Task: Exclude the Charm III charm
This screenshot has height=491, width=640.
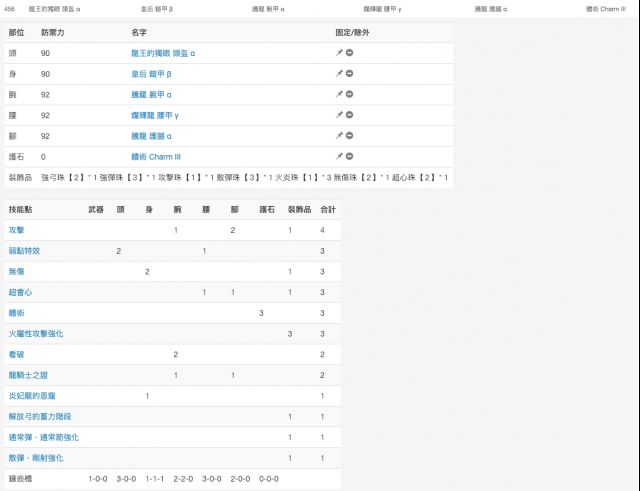Action: 349,156
